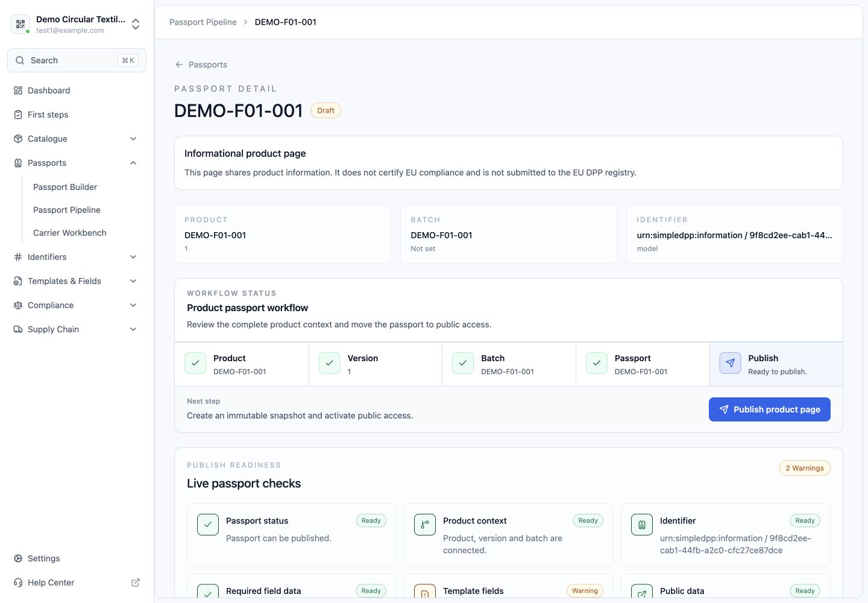This screenshot has height=603, width=868.
Task: Click the 2 Warnings badge
Action: [x=805, y=468]
